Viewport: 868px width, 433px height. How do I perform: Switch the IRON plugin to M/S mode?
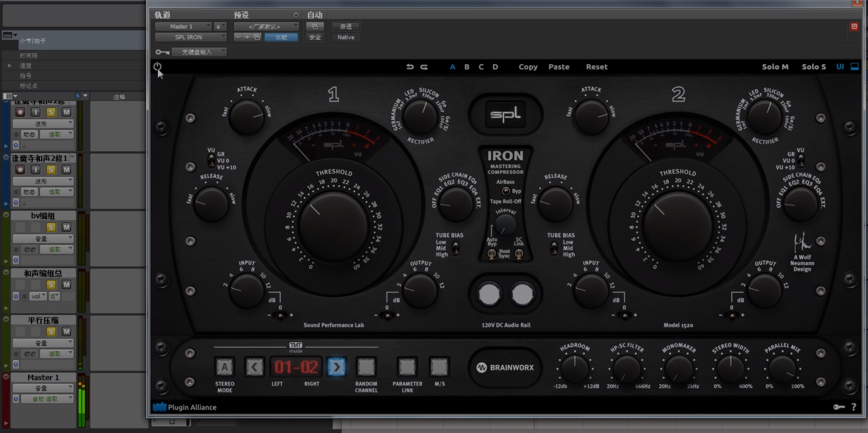(439, 367)
